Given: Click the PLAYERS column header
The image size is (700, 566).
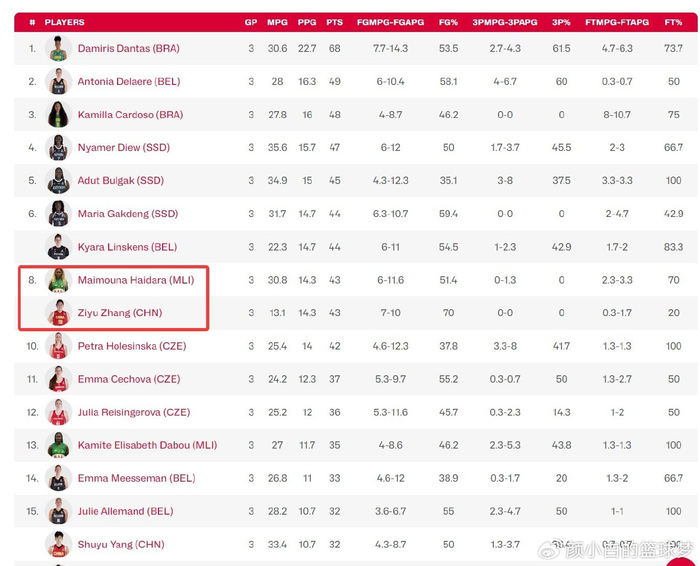Looking at the screenshot, I should point(65,22).
